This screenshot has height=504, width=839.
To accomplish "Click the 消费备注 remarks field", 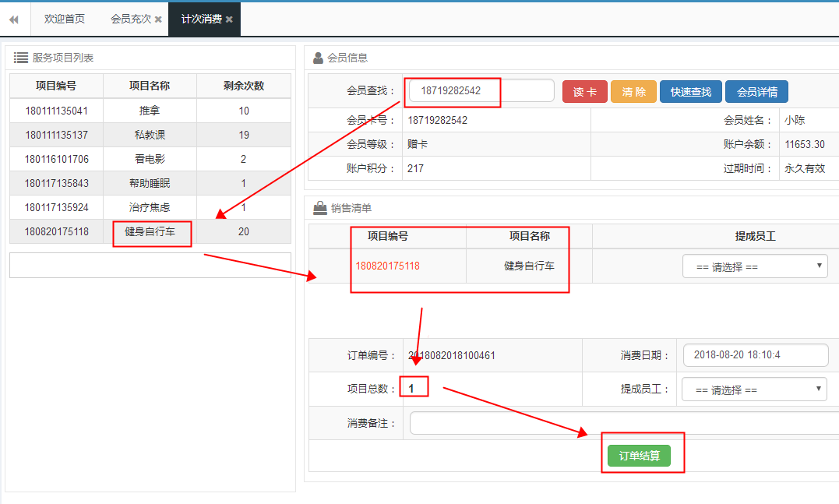I will [x=623, y=423].
